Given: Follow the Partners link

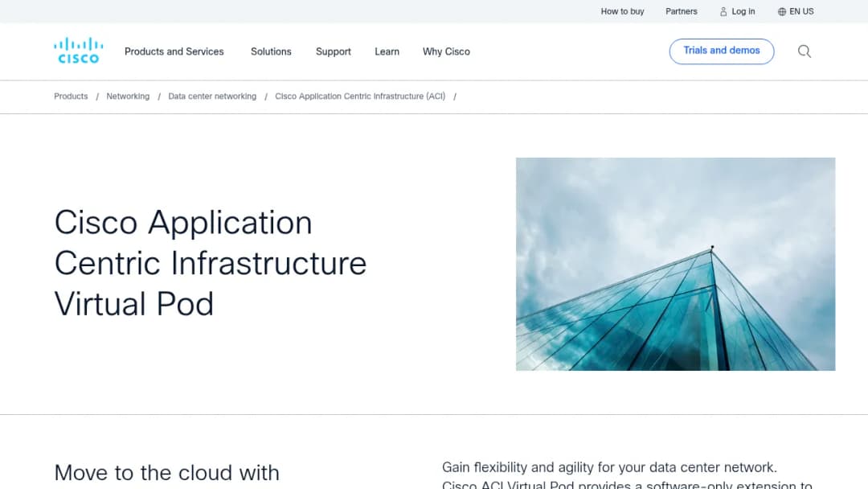Looking at the screenshot, I should [681, 11].
